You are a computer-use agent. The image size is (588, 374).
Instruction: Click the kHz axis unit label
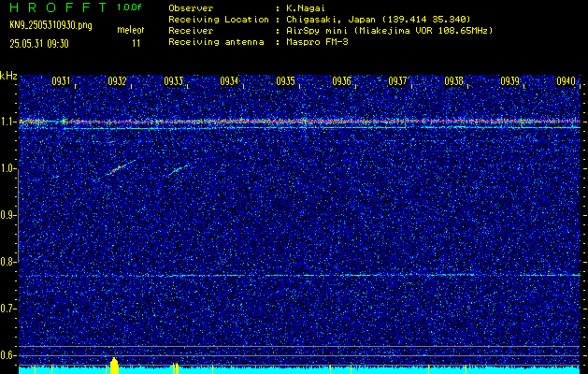coord(8,76)
